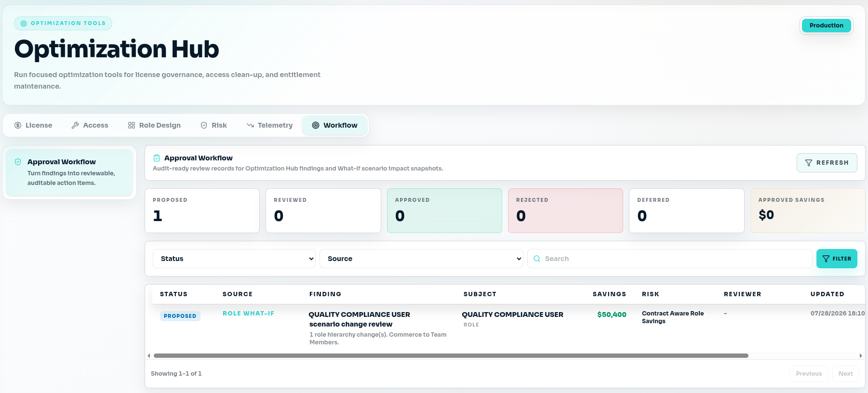Click the PROPOSED status badge in the row
The width and height of the screenshot is (868, 393).
click(180, 316)
